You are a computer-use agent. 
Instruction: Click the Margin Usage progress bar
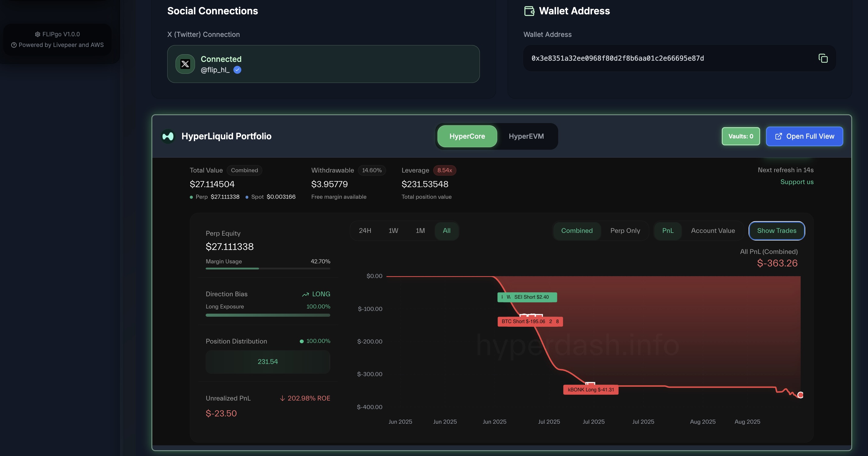click(x=268, y=269)
